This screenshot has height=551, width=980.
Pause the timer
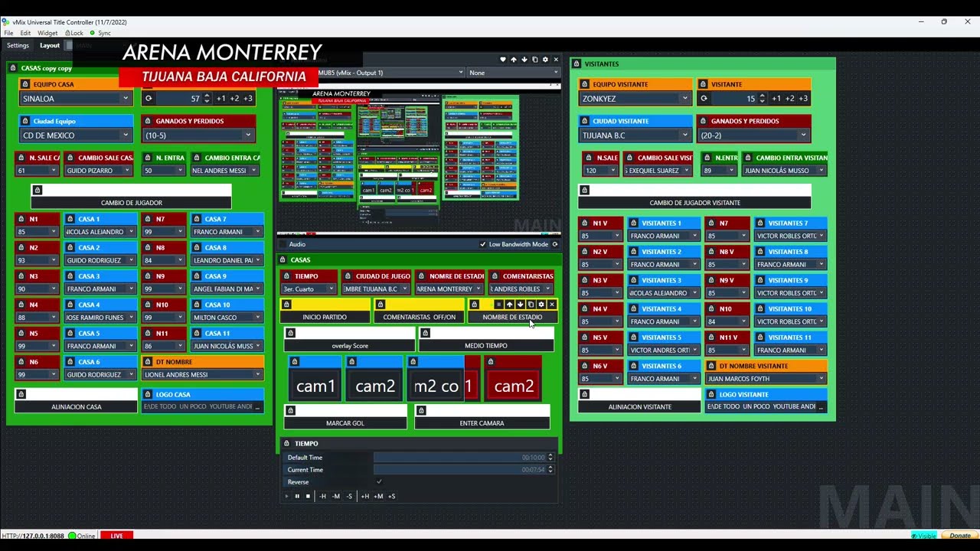(297, 496)
